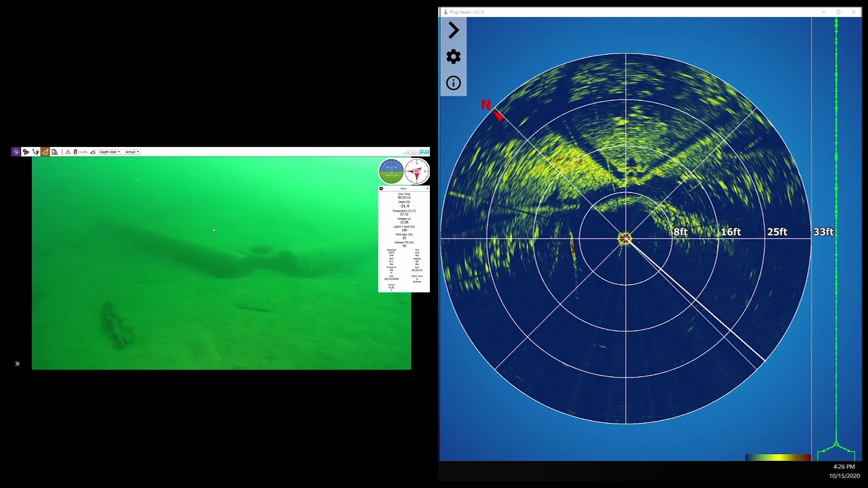Click the 33ft range ring label

(x=823, y=232)
